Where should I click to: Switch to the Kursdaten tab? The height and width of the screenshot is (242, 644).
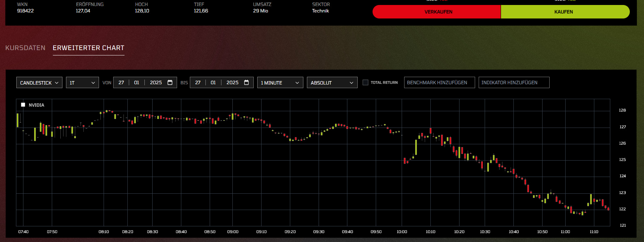[x=25, y=48]
